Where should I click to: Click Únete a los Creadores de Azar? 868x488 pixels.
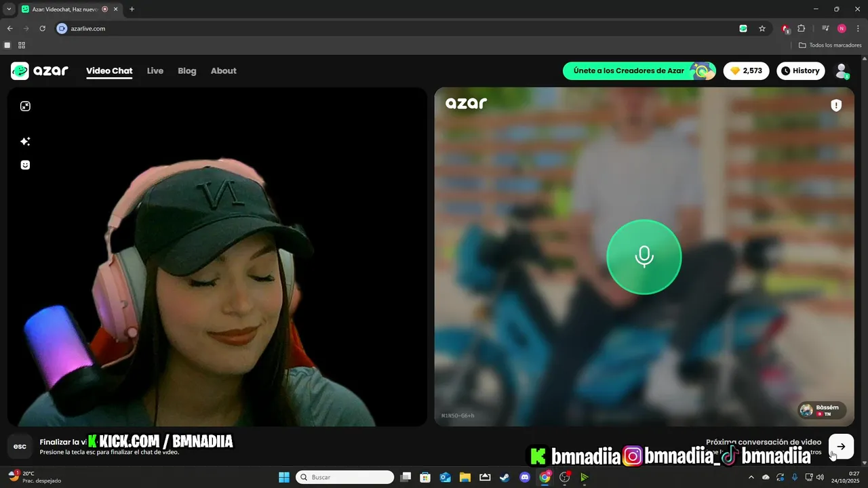point(639,70)
